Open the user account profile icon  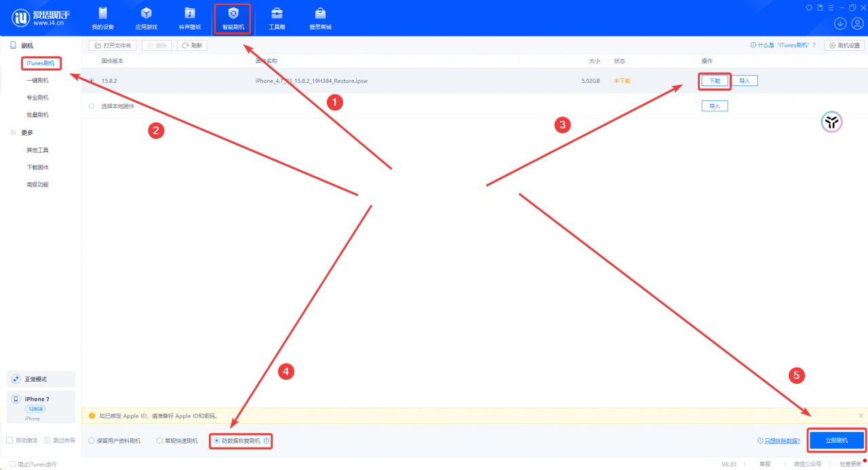tap(856, 24)
